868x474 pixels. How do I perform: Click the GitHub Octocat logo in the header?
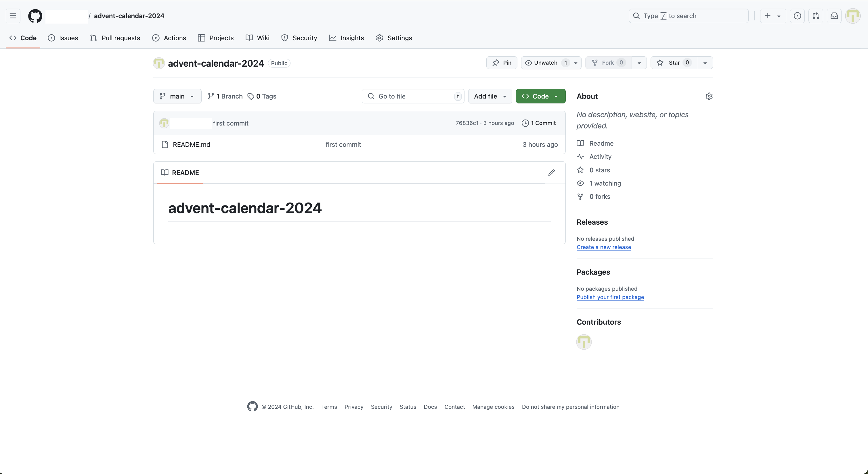tap(35, 16)
